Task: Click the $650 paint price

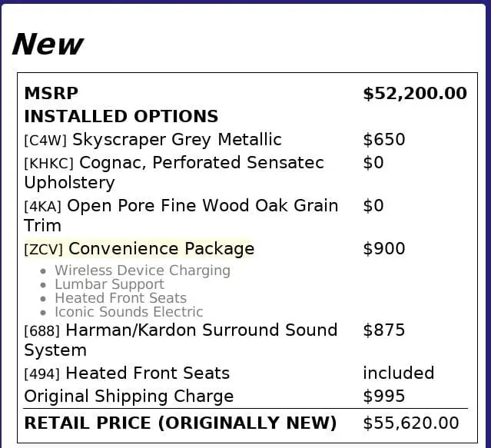Action: click(x=383, y=140)
